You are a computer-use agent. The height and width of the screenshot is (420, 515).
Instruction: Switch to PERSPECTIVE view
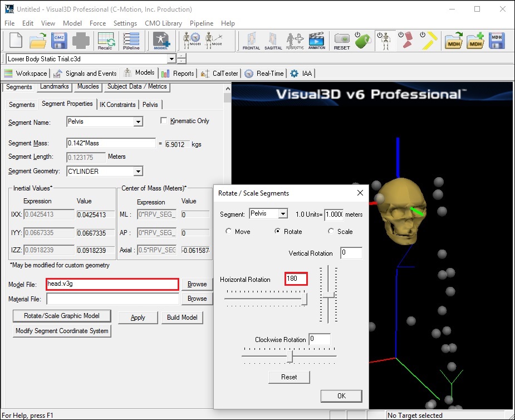click(x=295, y=41)
